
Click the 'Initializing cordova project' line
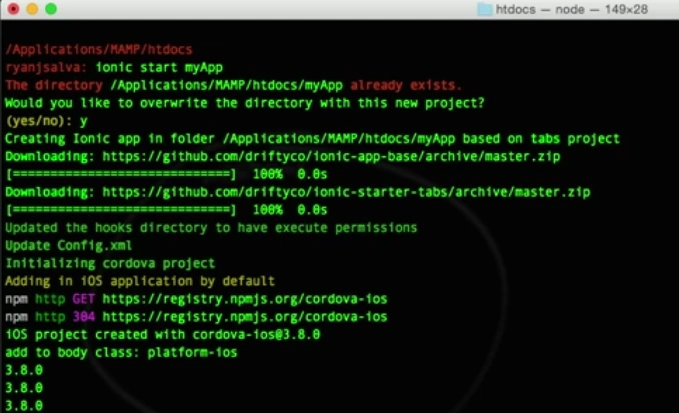pyautogui.click(x=110, y=263)
